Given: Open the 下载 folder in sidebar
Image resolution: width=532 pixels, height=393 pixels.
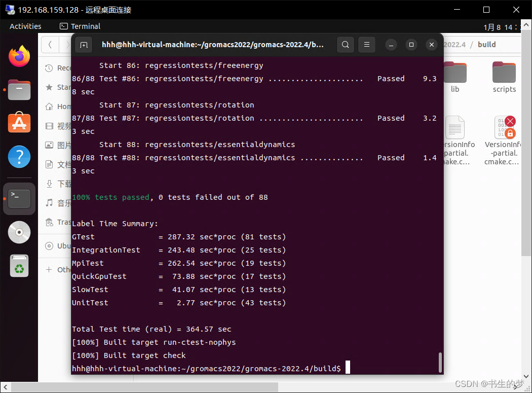Looking at the screenshot, I should (58, 184).
